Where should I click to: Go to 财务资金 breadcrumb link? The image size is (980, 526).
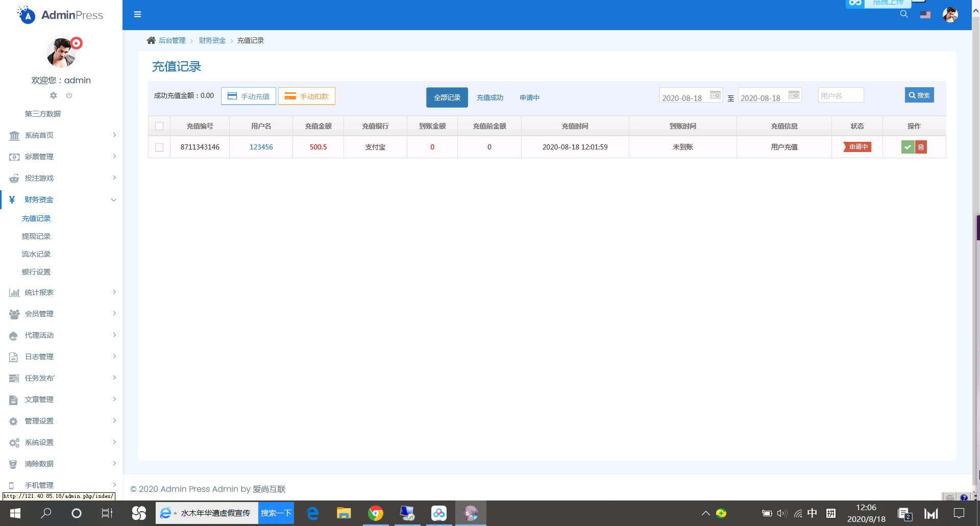click(x=212, y=40)
